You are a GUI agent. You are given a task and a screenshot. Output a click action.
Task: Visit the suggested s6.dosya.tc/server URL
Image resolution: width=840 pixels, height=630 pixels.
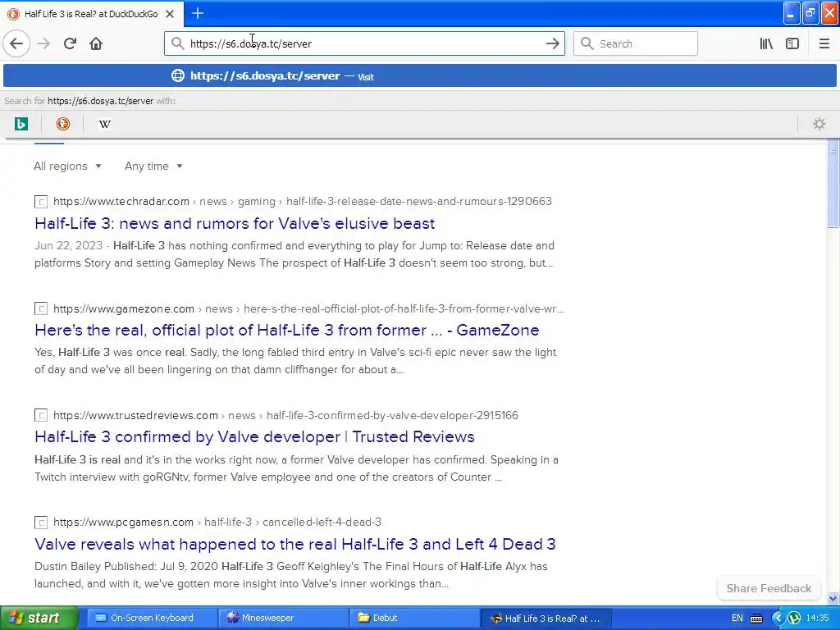coord(419,75)
